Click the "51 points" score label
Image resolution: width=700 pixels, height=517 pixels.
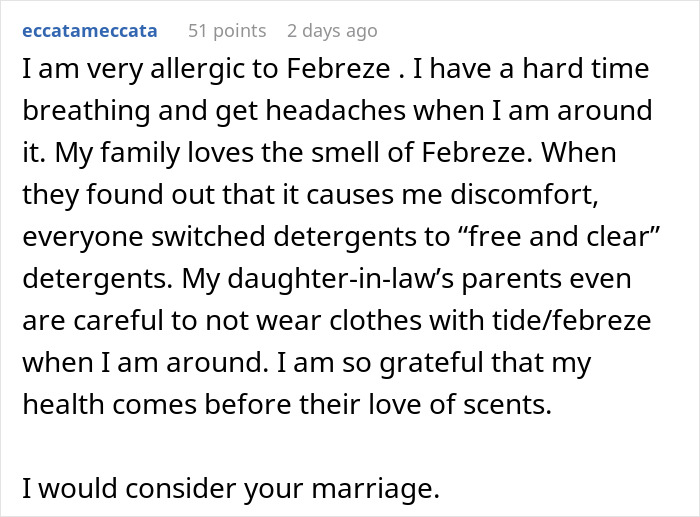tap(227, 31)
